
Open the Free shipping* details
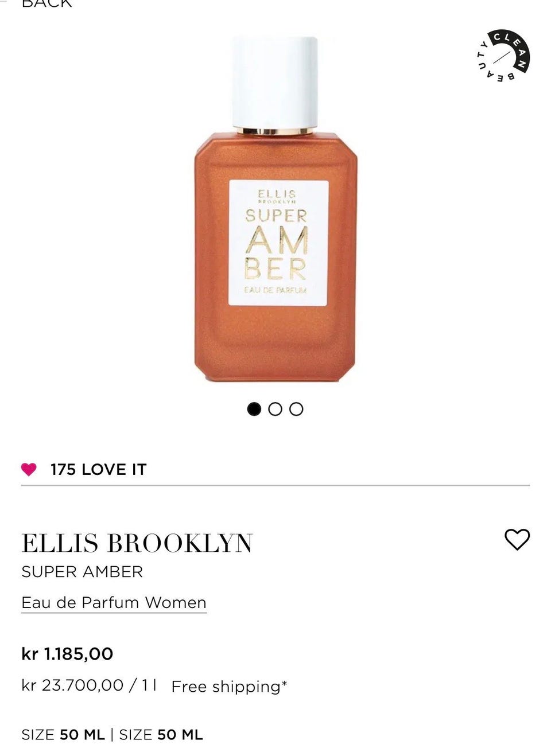click(229, 687)
